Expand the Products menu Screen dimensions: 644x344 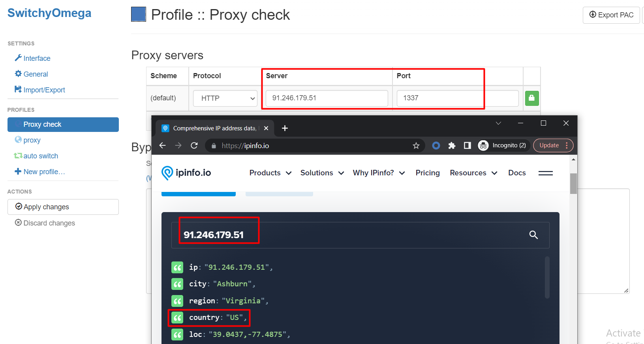click(270, 173)
